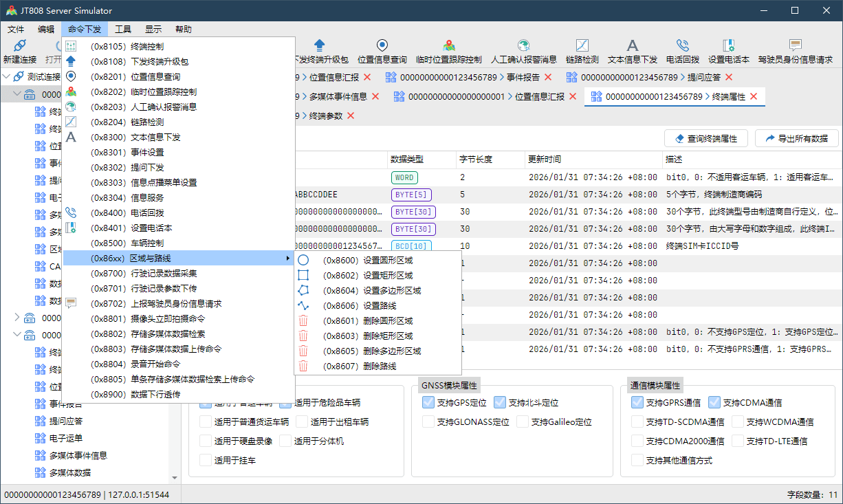Screen dimensions: 843x504
Task: Click the 电话回拨 toolbar icon
Action: pyautogui.click(x=682, y=46)
